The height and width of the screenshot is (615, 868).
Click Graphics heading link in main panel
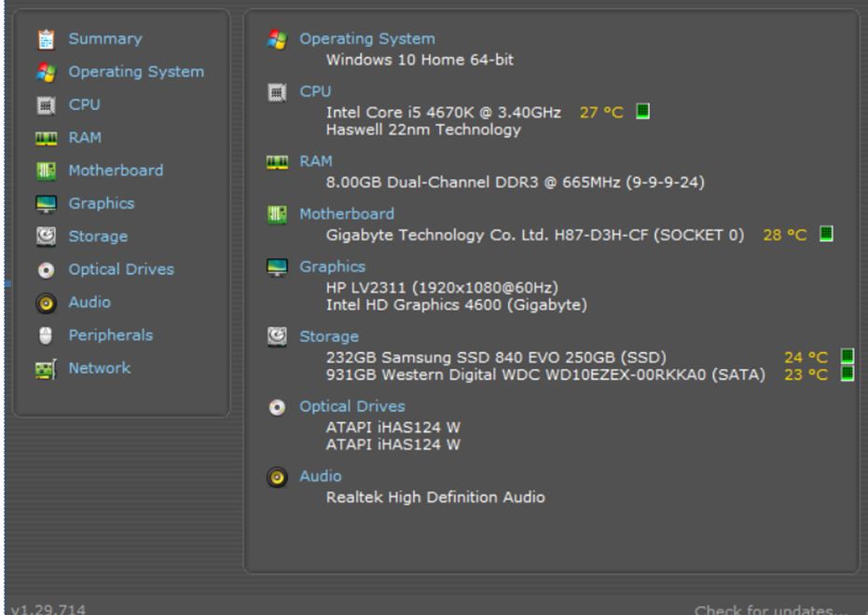coord(332,267)
